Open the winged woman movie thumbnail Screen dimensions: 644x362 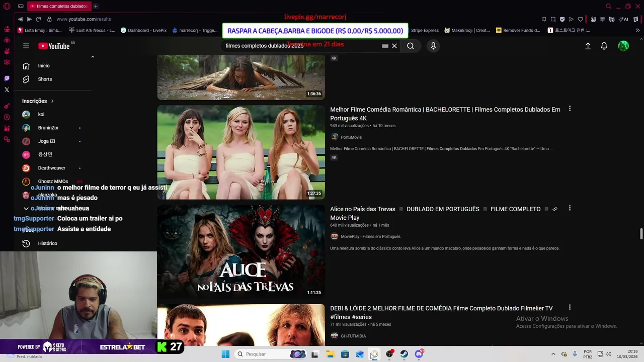click(241, 77)
